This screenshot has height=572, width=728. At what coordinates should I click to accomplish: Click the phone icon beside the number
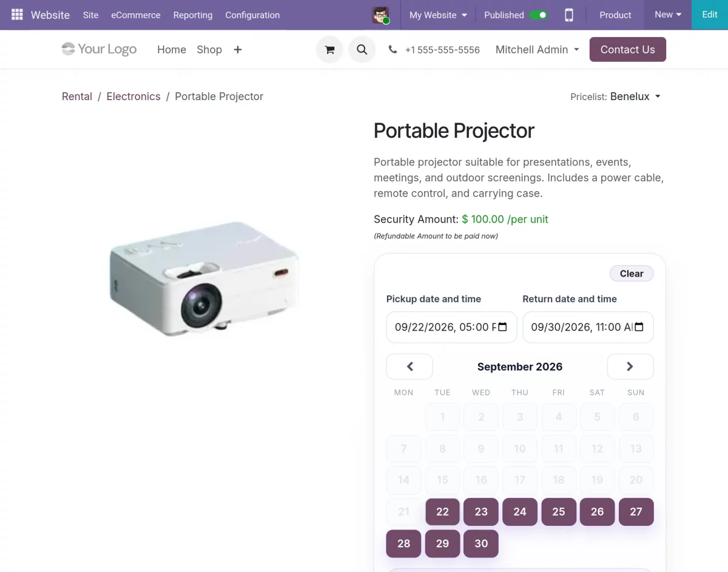(393, 50)
